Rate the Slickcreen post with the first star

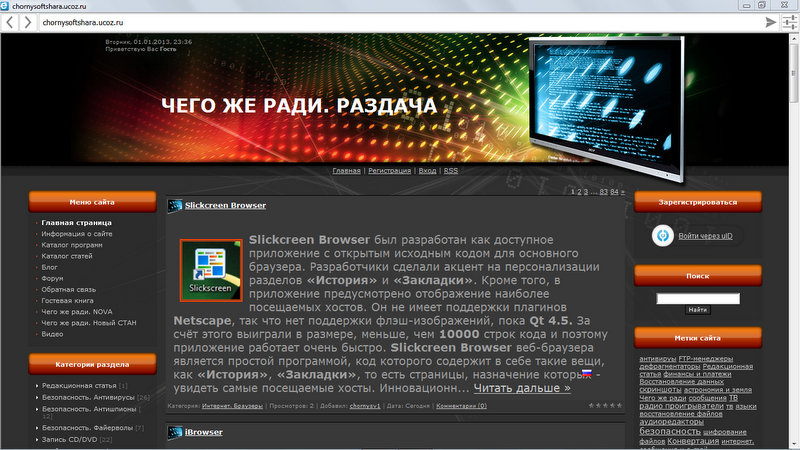point(591,406)
